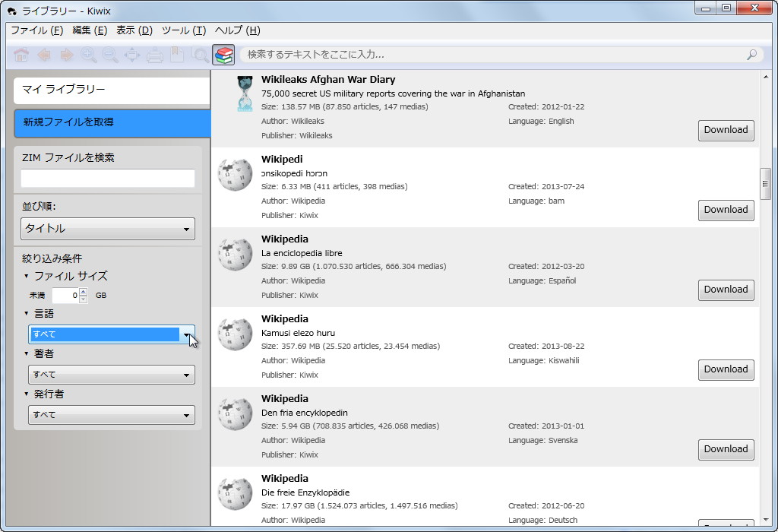The height and width of the screenshot is (532, 778).
Task: Go back with the left arrow icon
Action: point(43,55)
